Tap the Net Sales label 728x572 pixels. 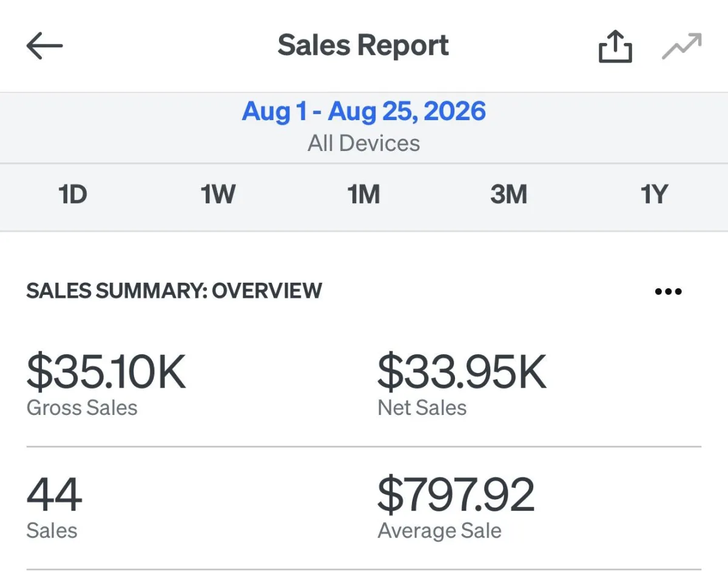coord(422,408)
